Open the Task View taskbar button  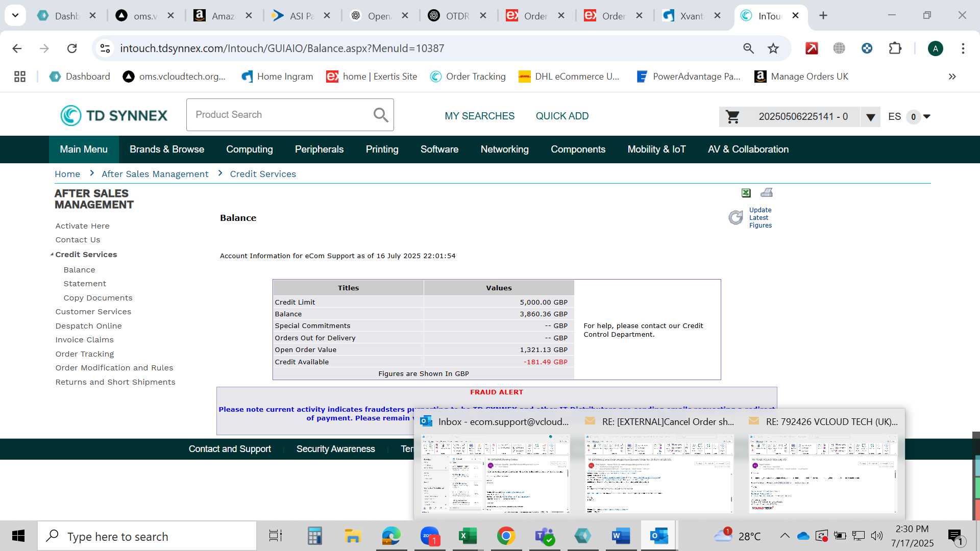click(x=276, y=536)
